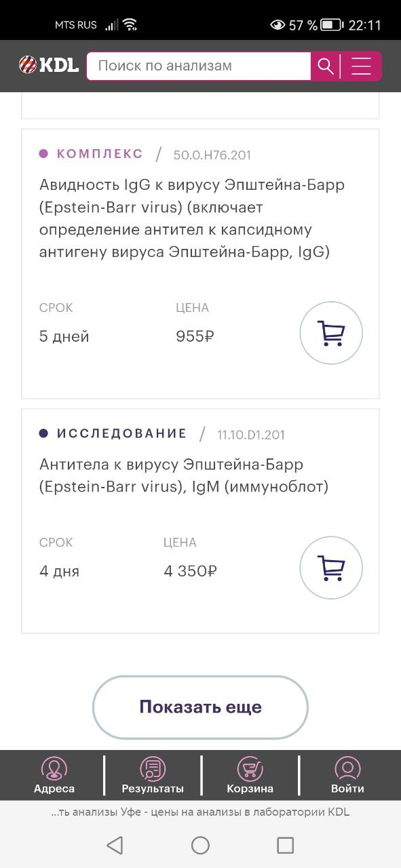Image resolution: width=401 pixels, height=868 pixels.
Task: Tap the eye comfort status icon
Action: 278,25
